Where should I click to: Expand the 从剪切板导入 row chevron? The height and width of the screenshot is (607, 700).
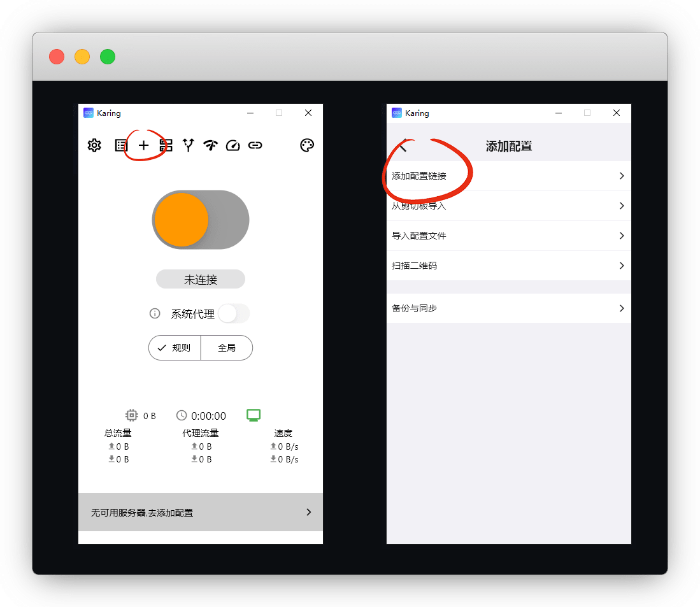click(622, 206)
